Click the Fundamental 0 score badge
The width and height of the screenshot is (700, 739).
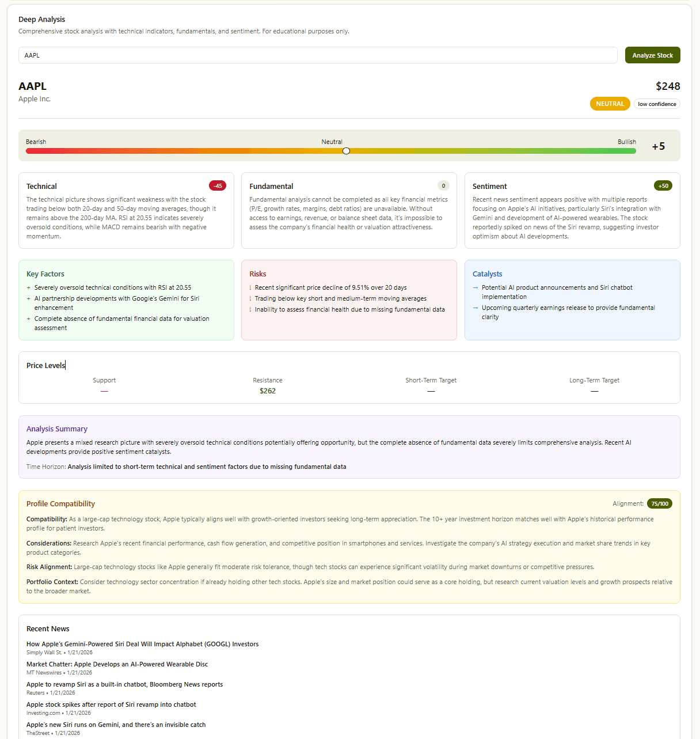[x=443, y=185]
